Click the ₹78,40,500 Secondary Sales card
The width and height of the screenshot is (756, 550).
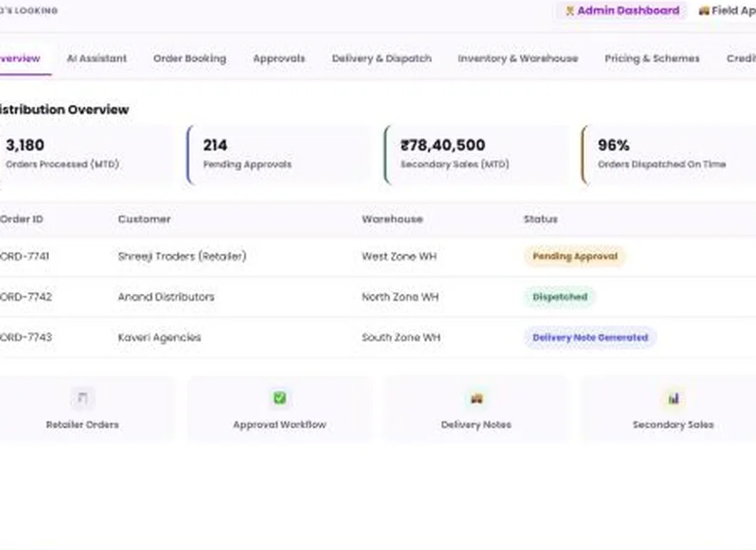[x=476, y=155]
